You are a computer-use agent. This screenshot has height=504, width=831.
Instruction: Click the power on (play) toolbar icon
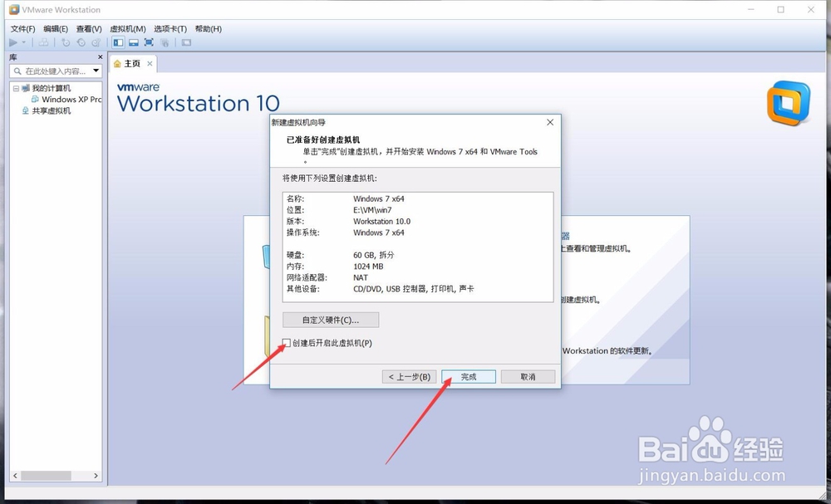pos(13,42)
